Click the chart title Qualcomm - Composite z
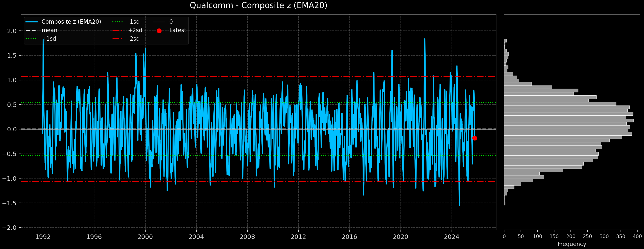644x249 pixels. click(x=258, y=5)
